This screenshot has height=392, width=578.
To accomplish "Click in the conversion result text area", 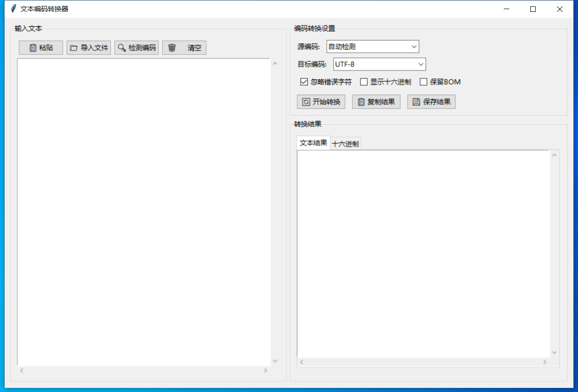I will [423, 254].
